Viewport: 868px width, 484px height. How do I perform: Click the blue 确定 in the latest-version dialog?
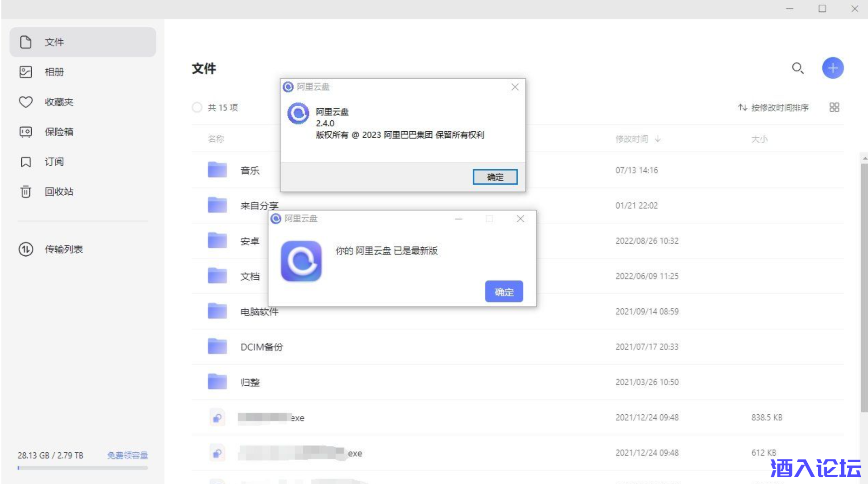tap(504, 292)
